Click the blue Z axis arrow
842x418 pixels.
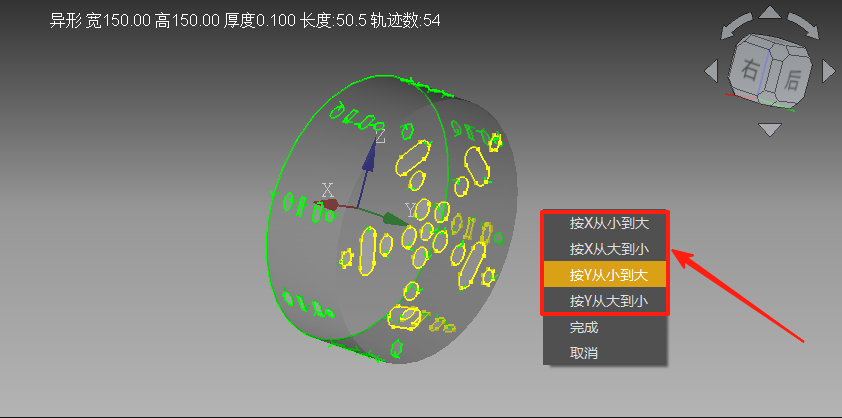(x=369, y=158)
